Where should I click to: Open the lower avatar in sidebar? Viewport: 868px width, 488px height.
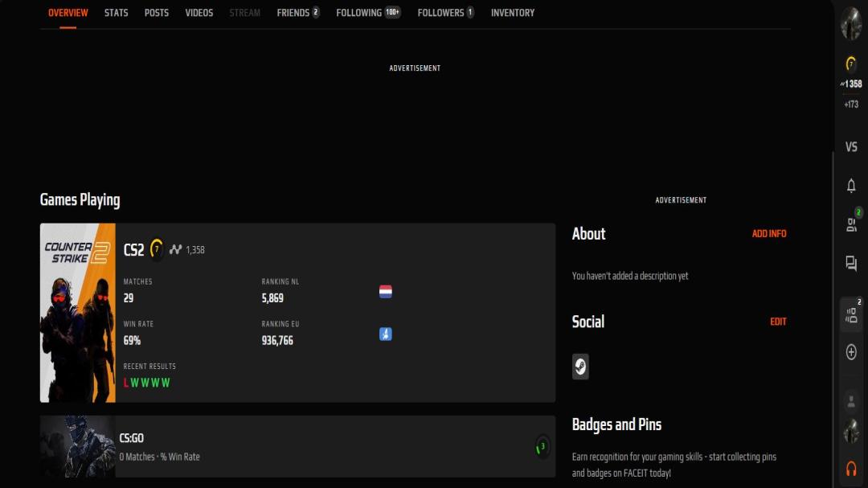pos(851,432)
